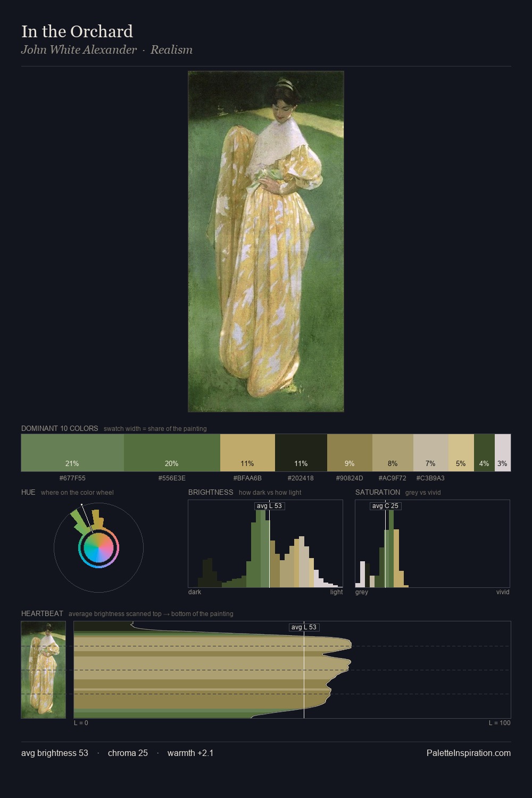
Task: Pick the 8% swatch #AC9F72
Action: click(x=393, y=453)
